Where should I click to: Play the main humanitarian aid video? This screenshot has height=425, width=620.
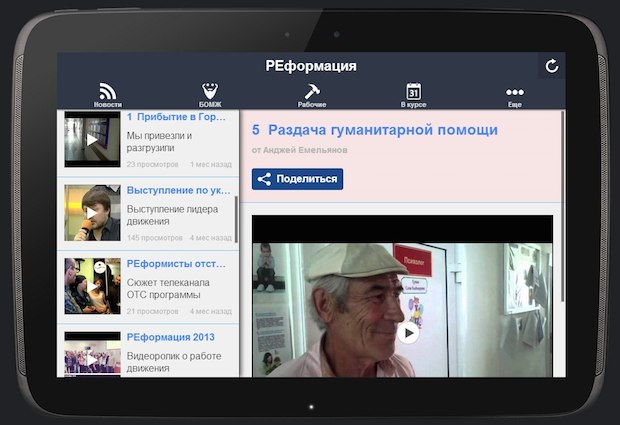pos(407,333)
